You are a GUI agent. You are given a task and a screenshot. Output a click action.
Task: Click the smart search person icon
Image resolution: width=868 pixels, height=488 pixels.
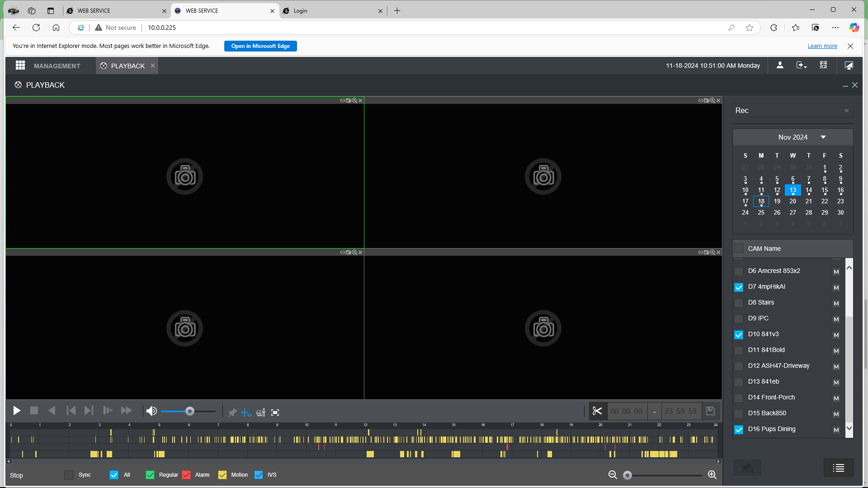pyautogui.click(x=261, y=413)
